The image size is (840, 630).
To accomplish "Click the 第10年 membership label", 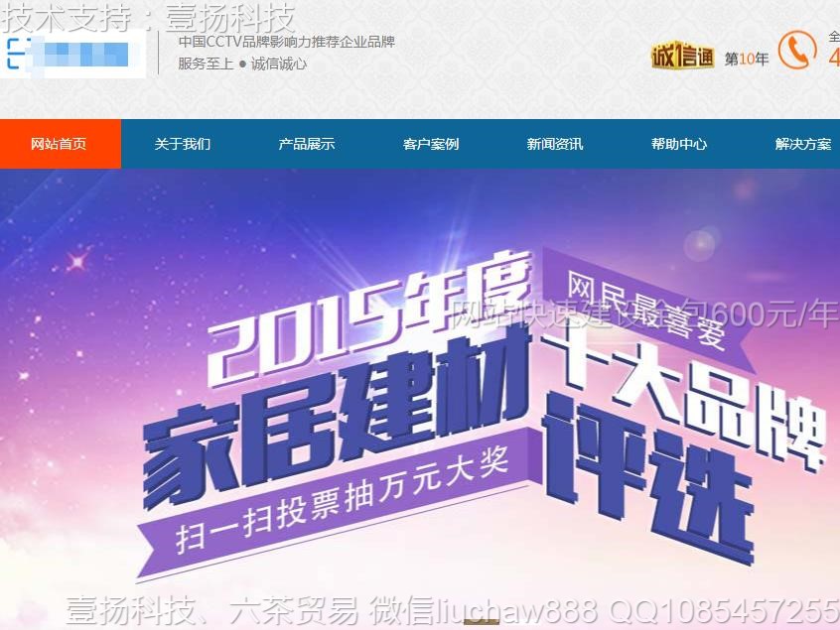I will pos(747,59).
